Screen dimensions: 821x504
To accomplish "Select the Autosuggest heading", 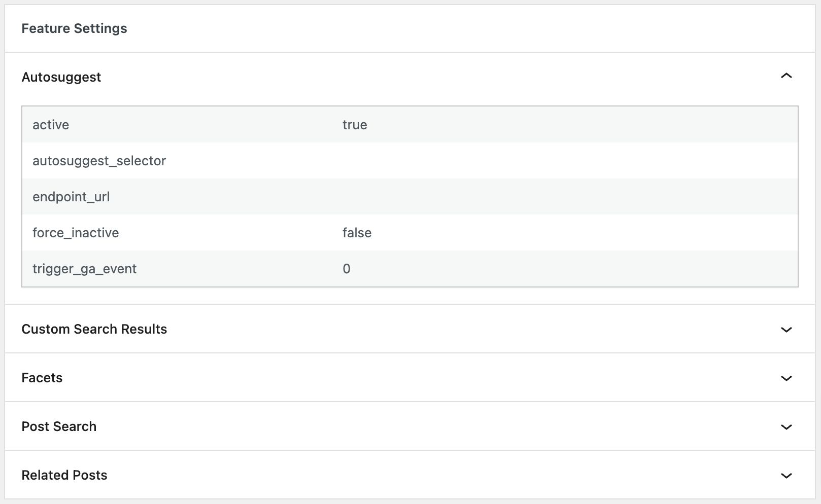I will [x=61, y=77].
